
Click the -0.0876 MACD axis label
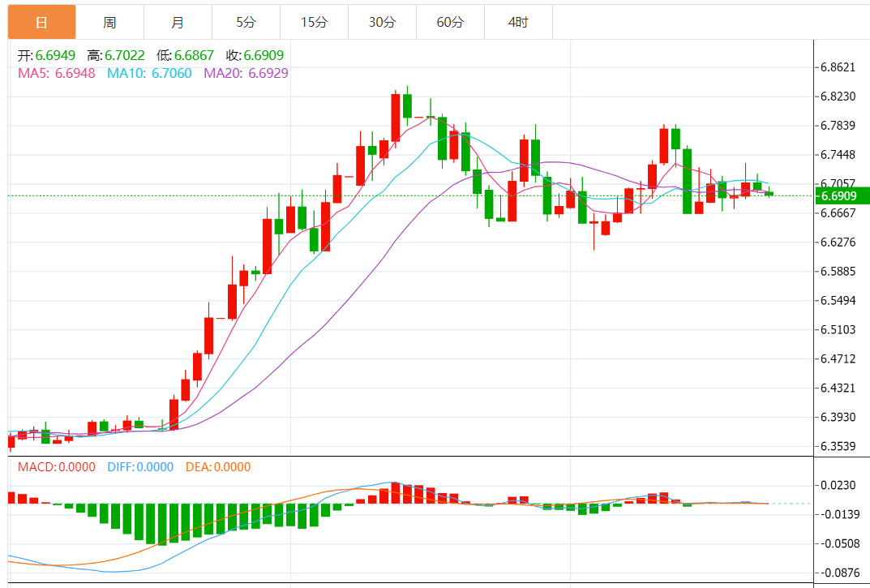[840, 573]
